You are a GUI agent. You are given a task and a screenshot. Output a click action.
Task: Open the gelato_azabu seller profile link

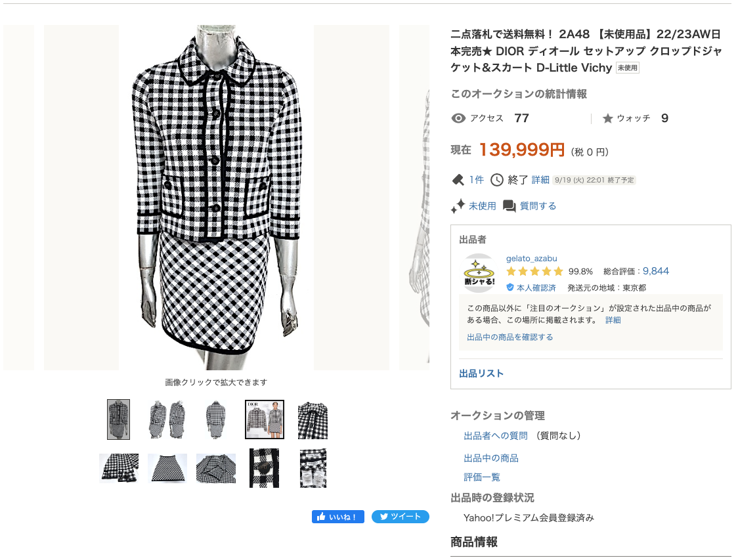(x=531, y=258)
